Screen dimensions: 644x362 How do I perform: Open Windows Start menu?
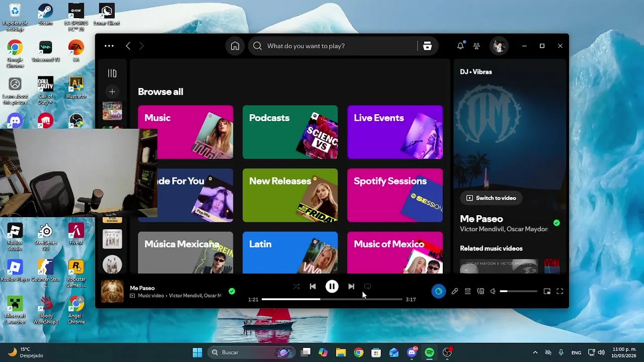click(197, 352)
